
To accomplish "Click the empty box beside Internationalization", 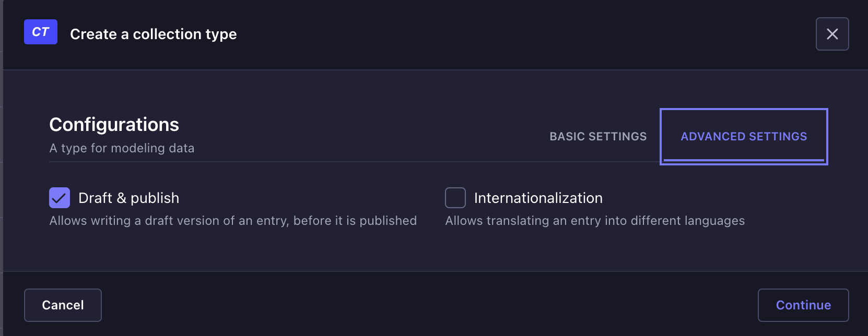I will coord(455,198).
